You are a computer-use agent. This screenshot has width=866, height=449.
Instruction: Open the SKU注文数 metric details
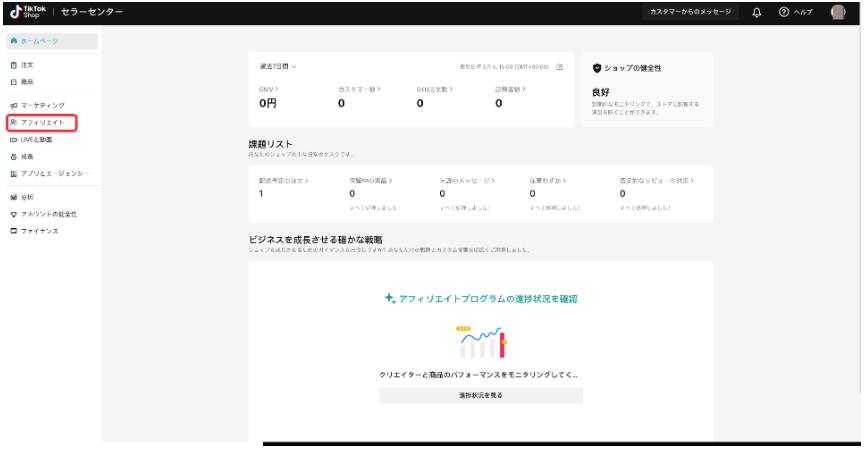click(435, 89)
